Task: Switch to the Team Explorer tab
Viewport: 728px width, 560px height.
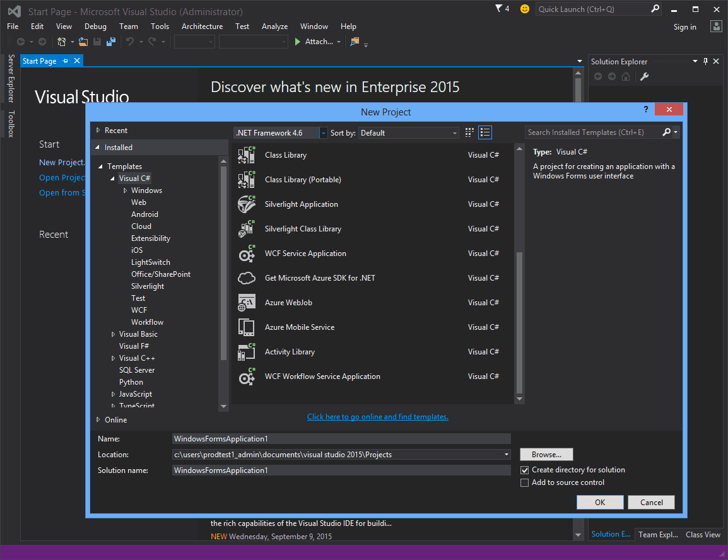Action: (658, 535)
